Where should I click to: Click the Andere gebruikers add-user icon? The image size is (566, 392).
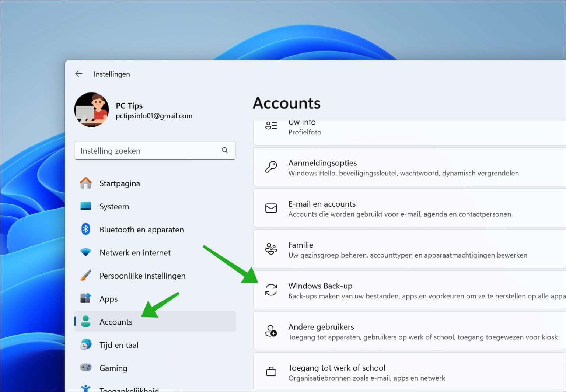coord(271,331)
